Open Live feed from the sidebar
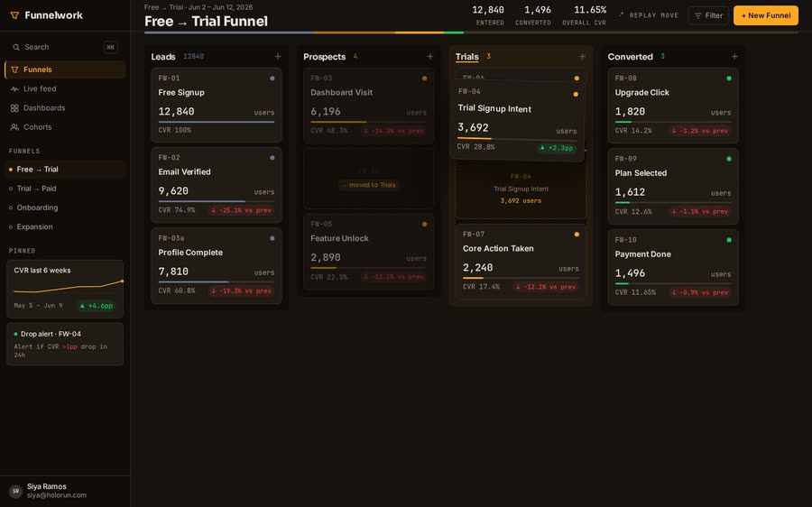Image resolution: width=812 pixels, height=507 pixels. (65, 88)
